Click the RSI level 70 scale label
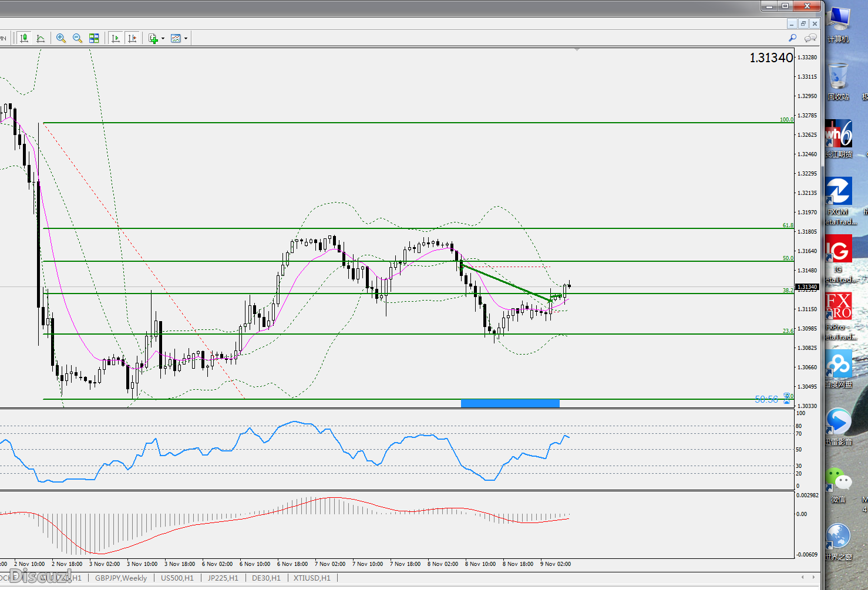 coord(799,434)
